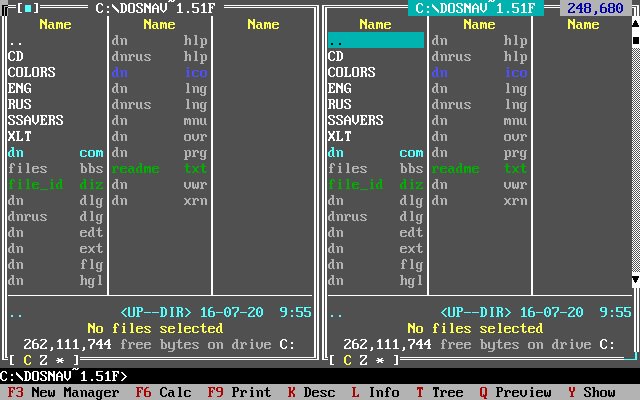Select drive Z in right panel drive line
The height and width of the screenshot is (400, 640).
pyautogui.click(x=363, y=360)
